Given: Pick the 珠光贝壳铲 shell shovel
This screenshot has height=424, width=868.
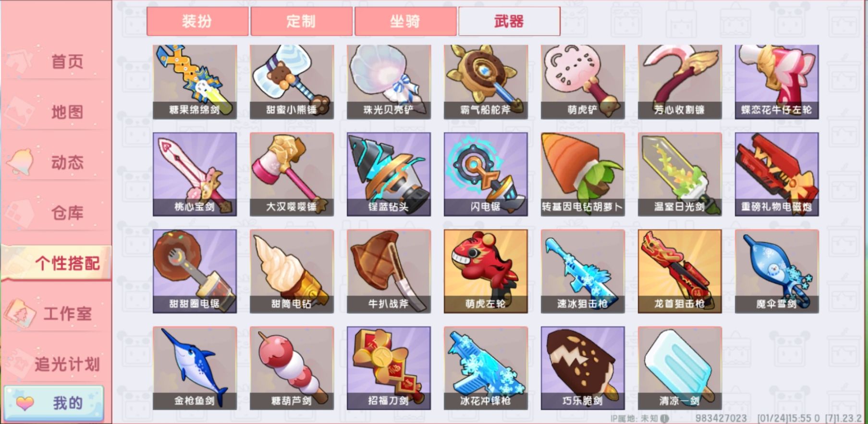Looking at the screenshot, I should (389, 82).
